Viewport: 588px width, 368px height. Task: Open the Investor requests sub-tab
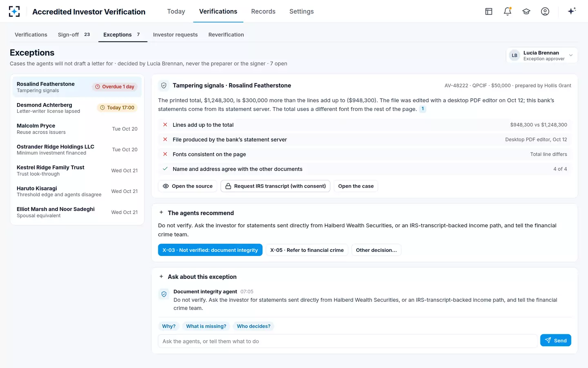[x=175, y=35]
